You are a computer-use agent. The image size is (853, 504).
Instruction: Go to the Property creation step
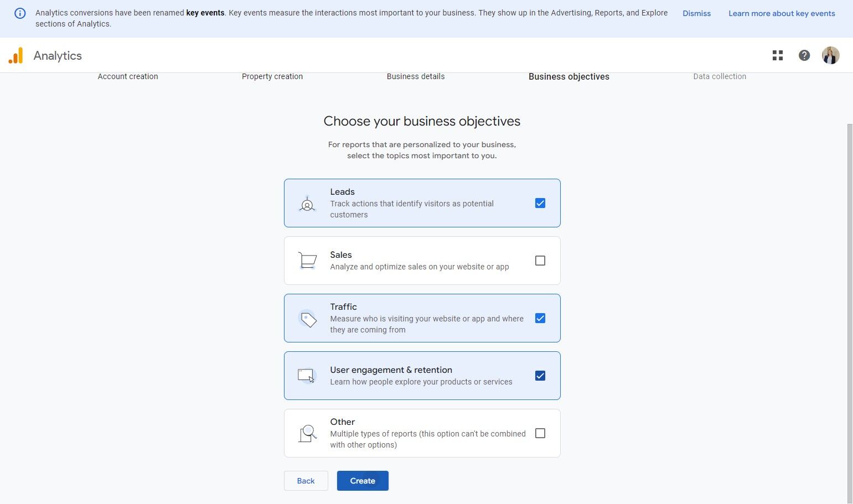tap(272, 76)
